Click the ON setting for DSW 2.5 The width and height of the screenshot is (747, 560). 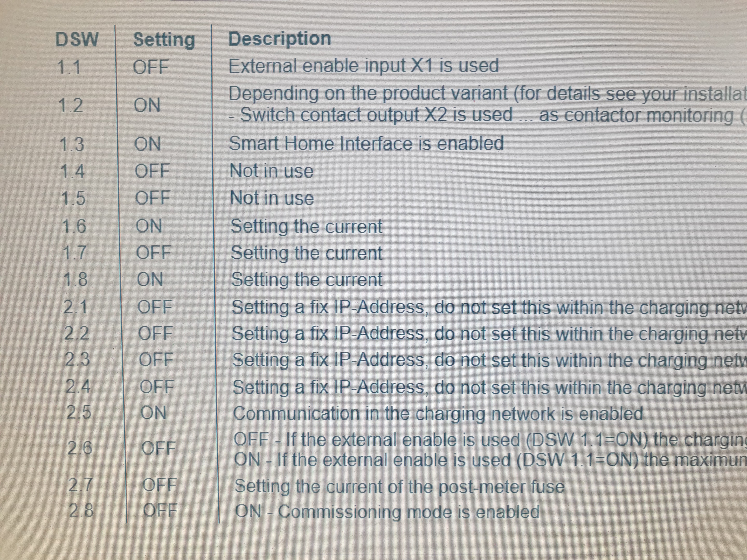pyautogui.click(x=153, y=412)
